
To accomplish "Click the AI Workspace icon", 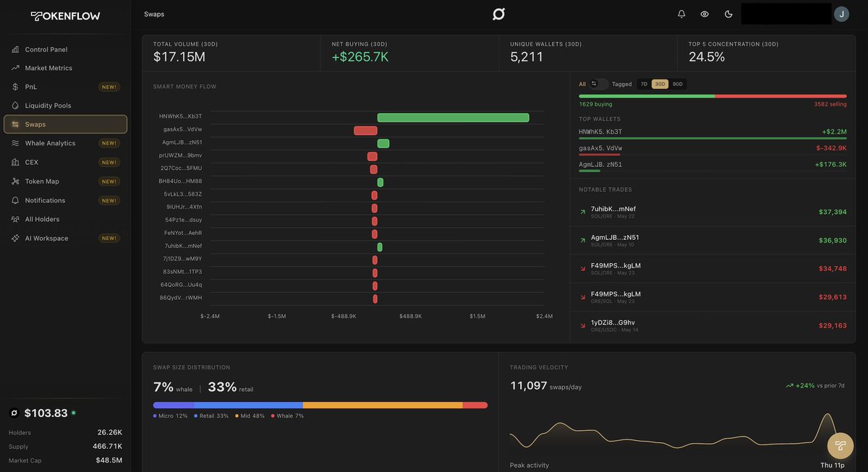I will point(15,238).
